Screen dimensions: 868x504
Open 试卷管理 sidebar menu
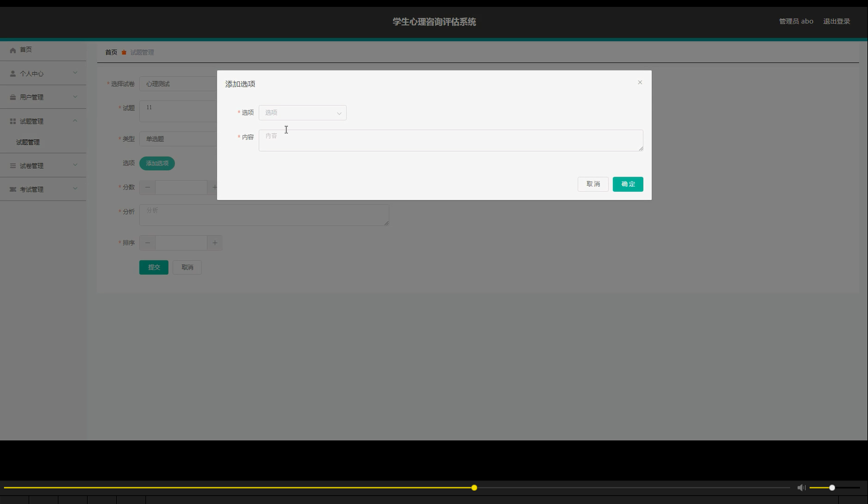click(x=43, y=166)
